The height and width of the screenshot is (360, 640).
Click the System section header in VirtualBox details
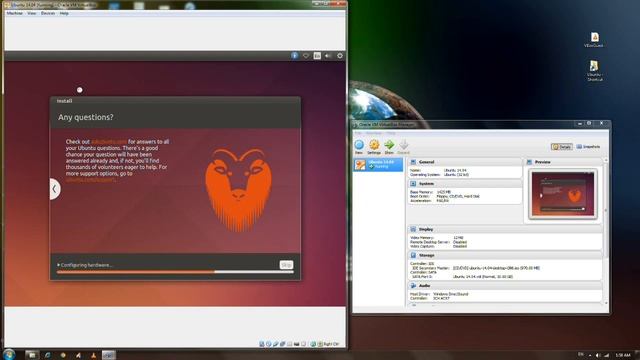coord(465,184)
